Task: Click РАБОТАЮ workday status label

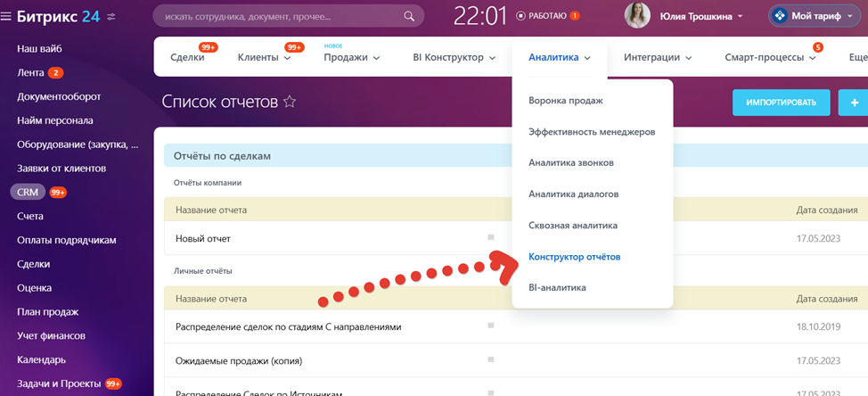Action: pyautogui.click(x=547, y=16)
